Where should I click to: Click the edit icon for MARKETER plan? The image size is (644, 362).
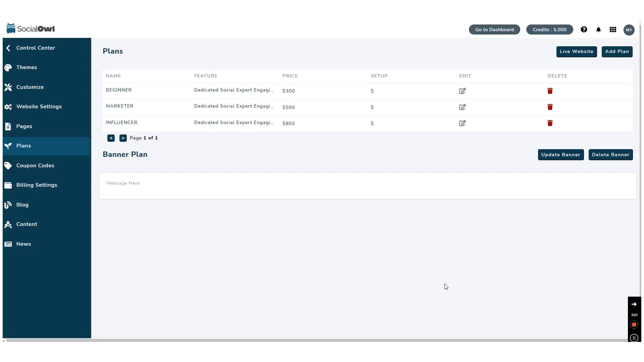pyautogui.click(x=462, y=107)
